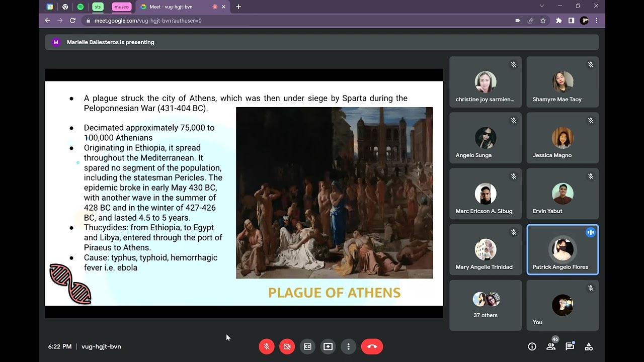Click the muted mic icon on Angelo Sunga's tile
644x362 pixels.
(514, 121)
